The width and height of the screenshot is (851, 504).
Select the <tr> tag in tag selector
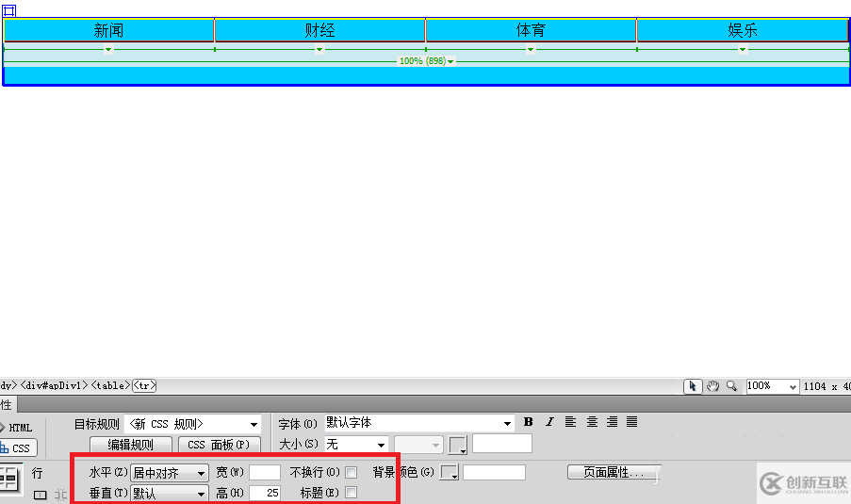144,385
